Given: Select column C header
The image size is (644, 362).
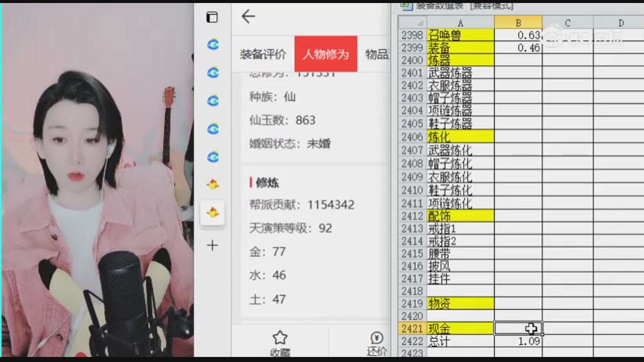Looking at the screenshot, I should [x=568, y=23].
